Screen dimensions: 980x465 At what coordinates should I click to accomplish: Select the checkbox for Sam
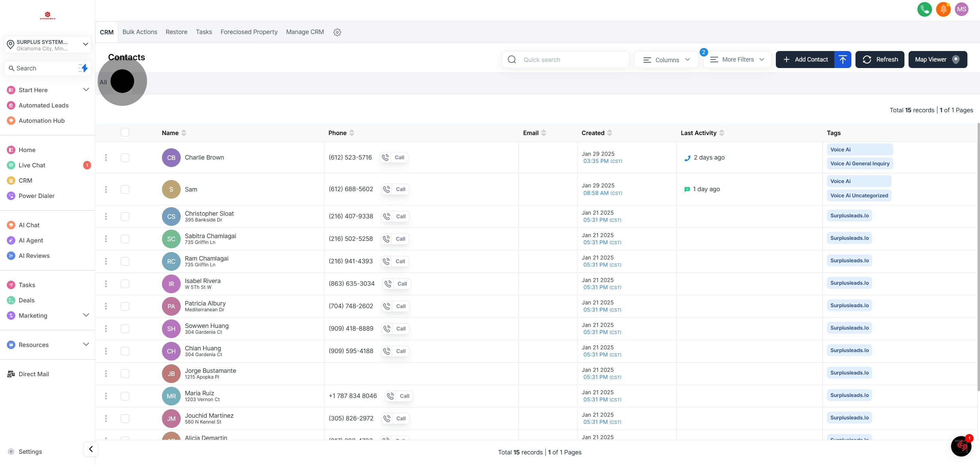tap(125, 189)
